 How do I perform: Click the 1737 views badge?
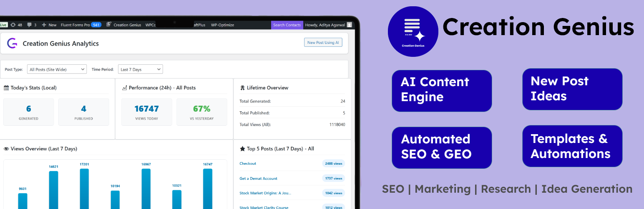[x=334, y=178]
